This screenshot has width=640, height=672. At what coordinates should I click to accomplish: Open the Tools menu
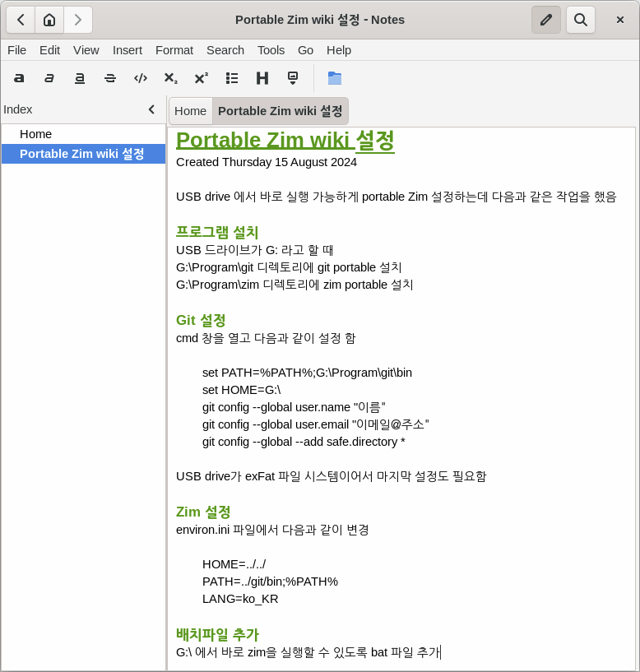(271, 50)
